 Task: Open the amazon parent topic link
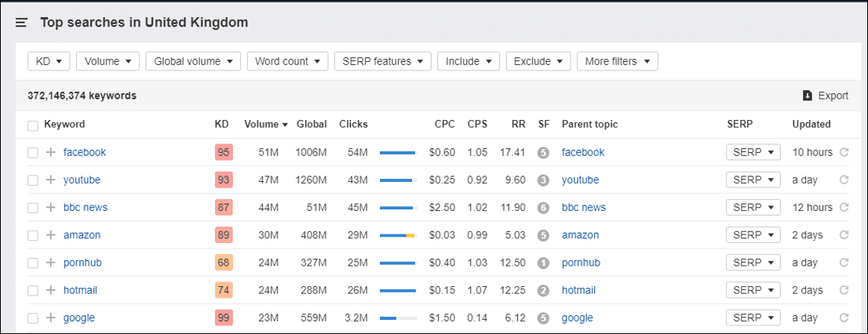(x=580, y=235)
